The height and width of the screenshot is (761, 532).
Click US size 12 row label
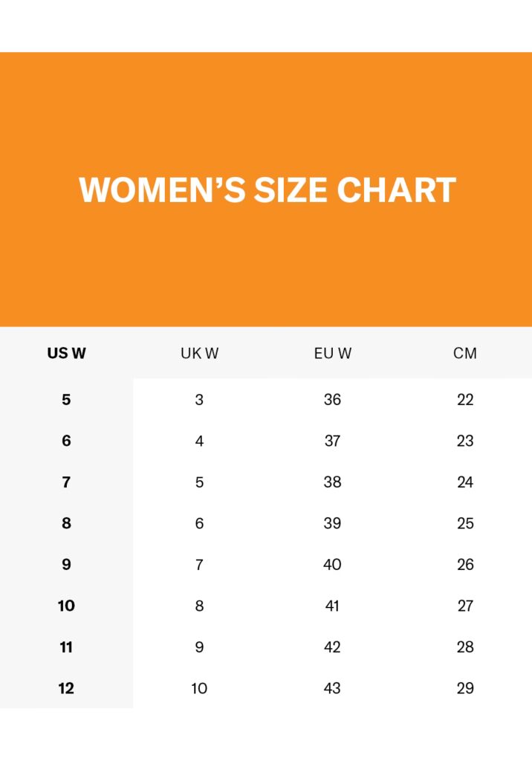tap(66, 688)
